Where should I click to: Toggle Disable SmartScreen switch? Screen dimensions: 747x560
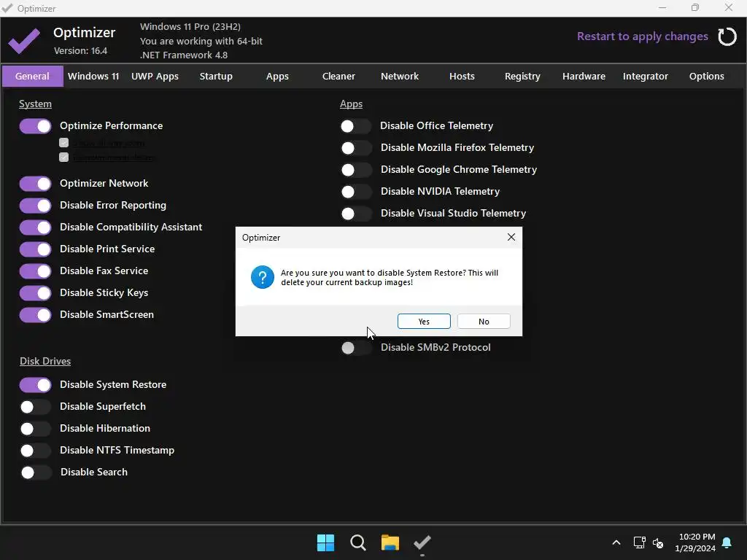coord(35,315)
